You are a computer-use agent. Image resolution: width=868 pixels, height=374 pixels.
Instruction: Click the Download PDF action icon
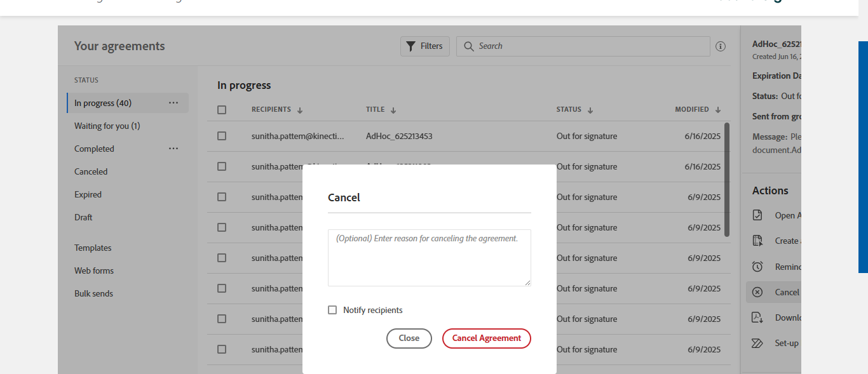757,317
